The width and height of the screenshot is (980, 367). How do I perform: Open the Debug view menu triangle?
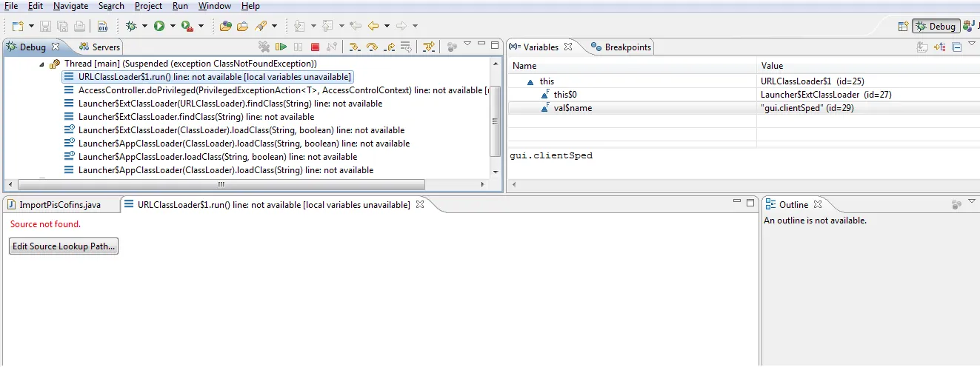point(467,44)
